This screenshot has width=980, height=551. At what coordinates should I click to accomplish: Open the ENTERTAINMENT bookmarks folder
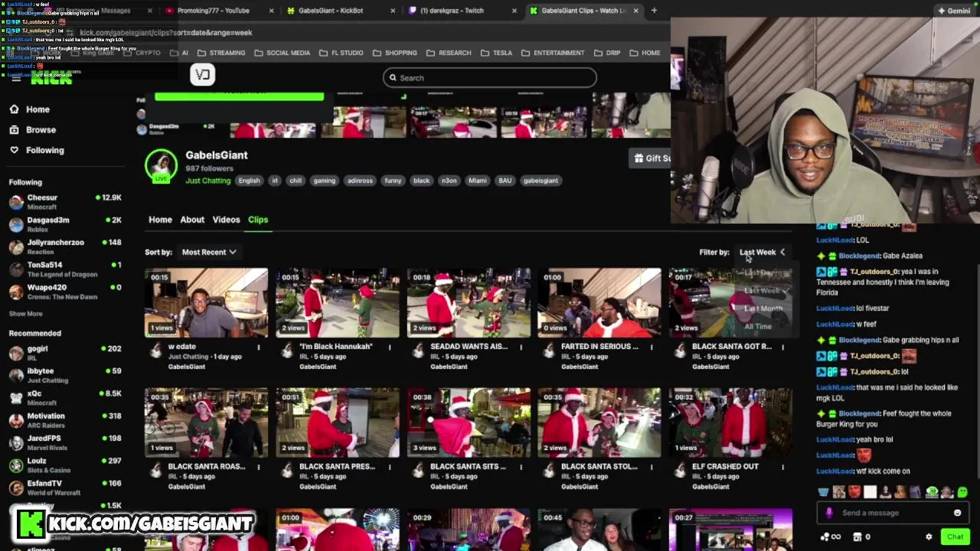(553, 53)
